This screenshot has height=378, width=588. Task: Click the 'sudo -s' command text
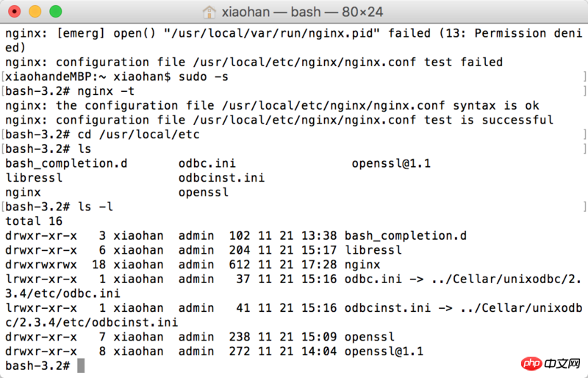point(204,76)
